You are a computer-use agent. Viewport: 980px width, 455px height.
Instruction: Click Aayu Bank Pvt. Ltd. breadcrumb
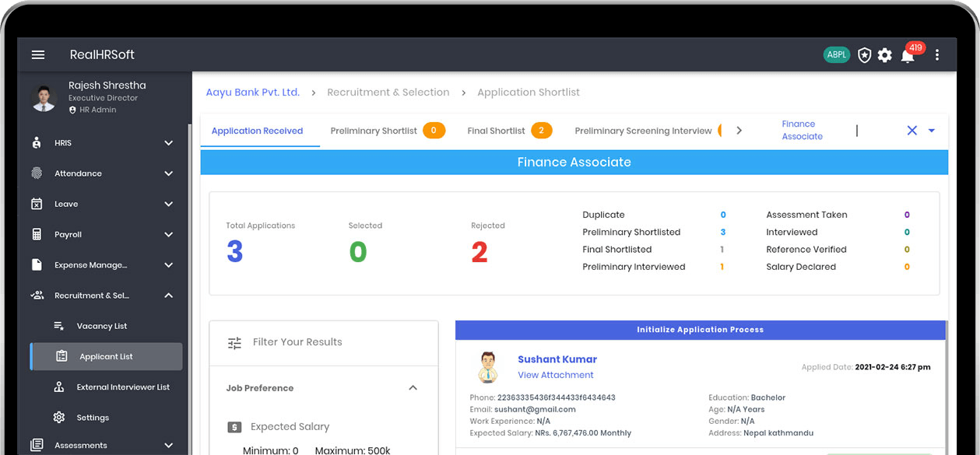coord(252,92)
